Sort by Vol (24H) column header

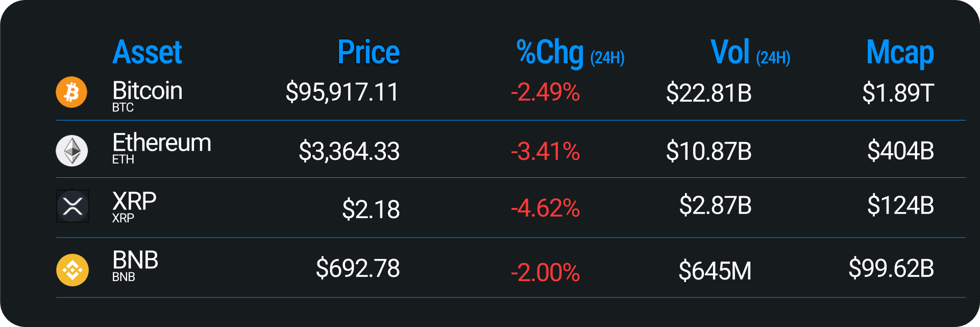click(750, 53)
